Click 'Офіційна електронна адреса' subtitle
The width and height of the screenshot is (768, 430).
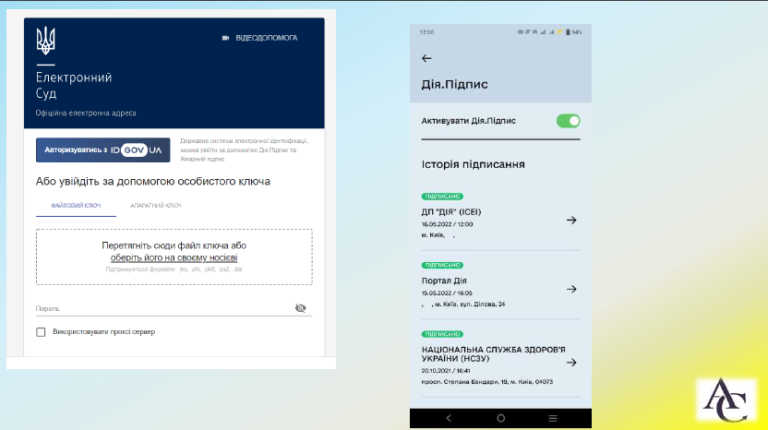[86, 113]
